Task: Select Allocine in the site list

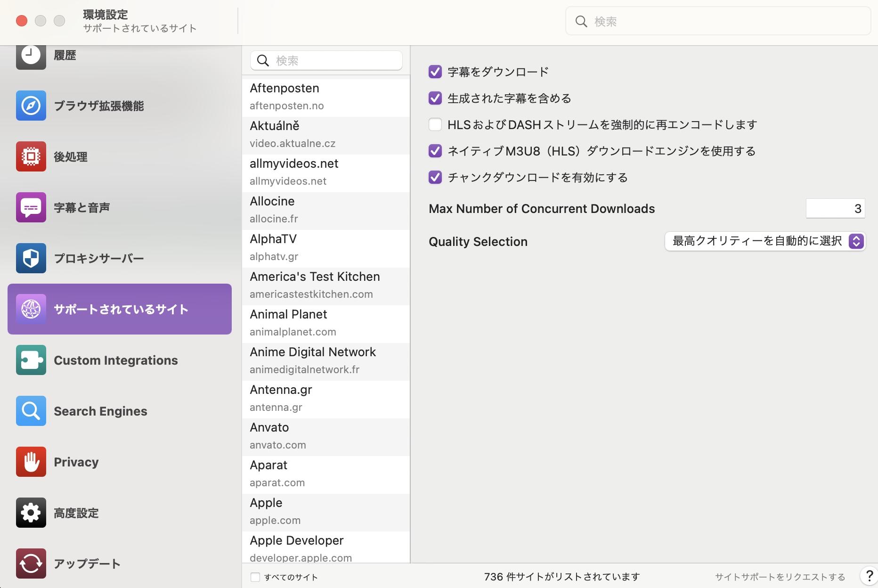Action: click(x=326, y=211)
